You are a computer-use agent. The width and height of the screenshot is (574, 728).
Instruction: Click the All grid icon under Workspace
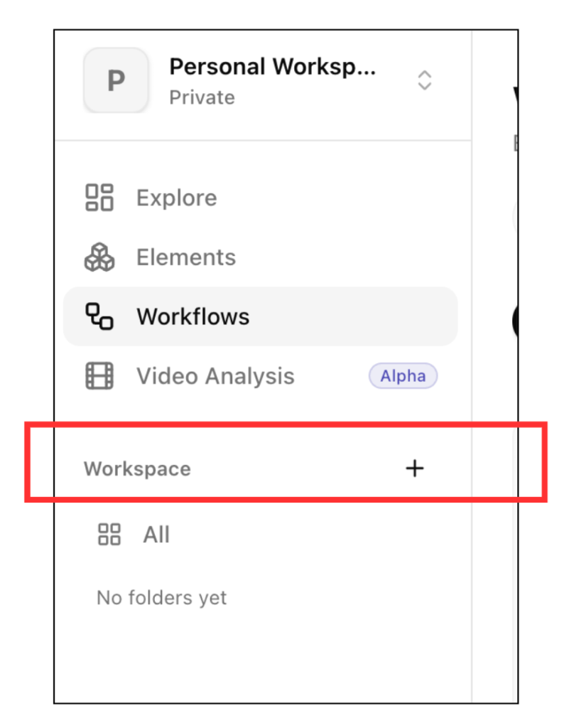109,535
